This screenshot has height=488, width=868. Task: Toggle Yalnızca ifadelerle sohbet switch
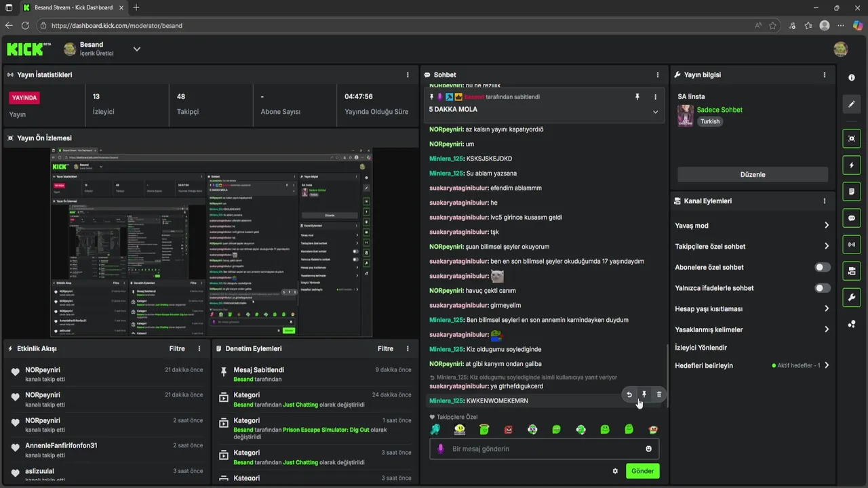(x=823, y=288)
